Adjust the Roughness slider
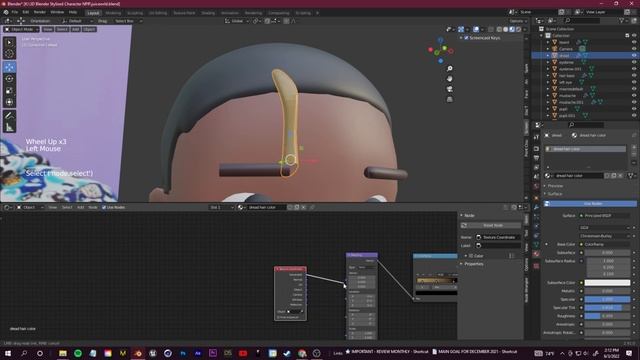Image resolution: width=640 pixels, height=360 pixels. [607, 316]
